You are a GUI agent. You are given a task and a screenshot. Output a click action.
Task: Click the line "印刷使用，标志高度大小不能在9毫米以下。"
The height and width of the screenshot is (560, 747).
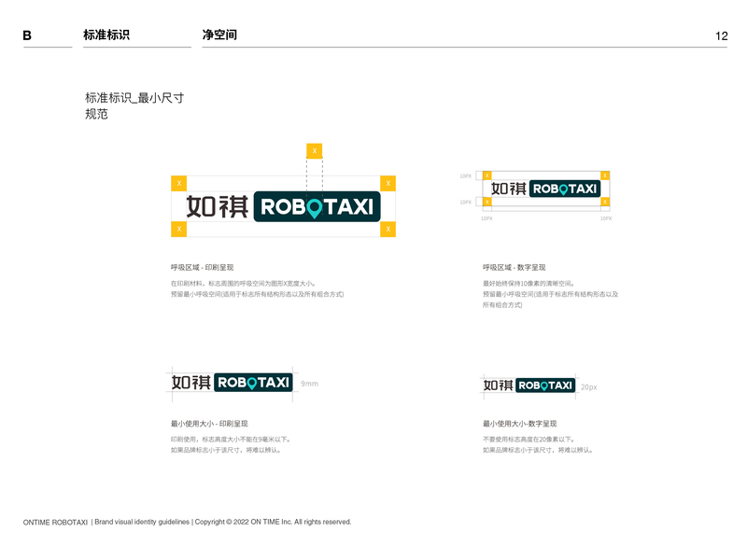[x=231, y=440]
